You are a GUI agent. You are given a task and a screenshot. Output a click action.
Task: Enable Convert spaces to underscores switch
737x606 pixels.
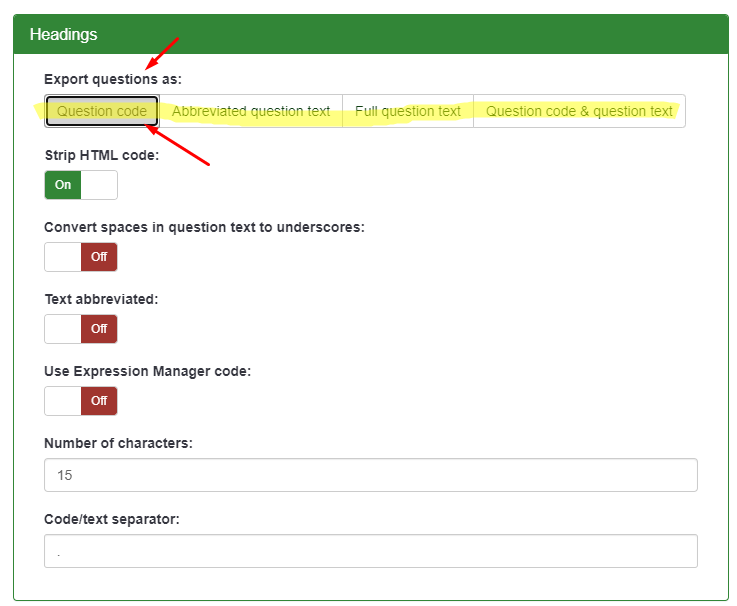80,257
